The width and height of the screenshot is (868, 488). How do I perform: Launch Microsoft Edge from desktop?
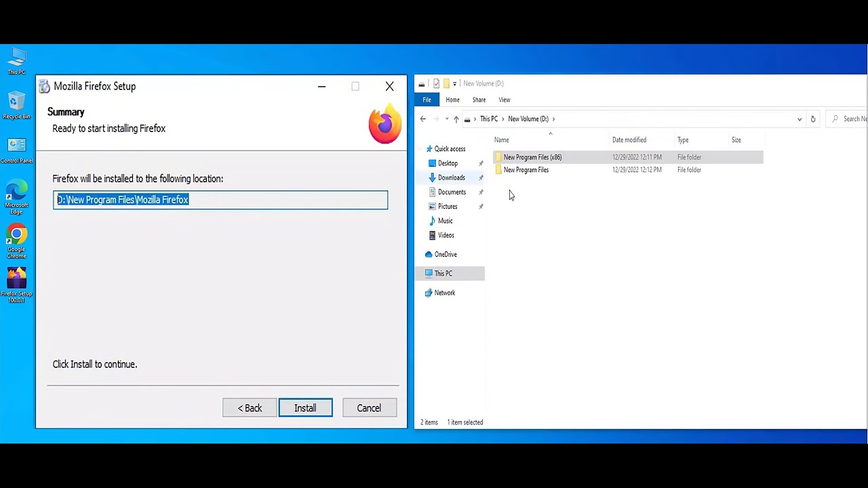pos(16,198)
